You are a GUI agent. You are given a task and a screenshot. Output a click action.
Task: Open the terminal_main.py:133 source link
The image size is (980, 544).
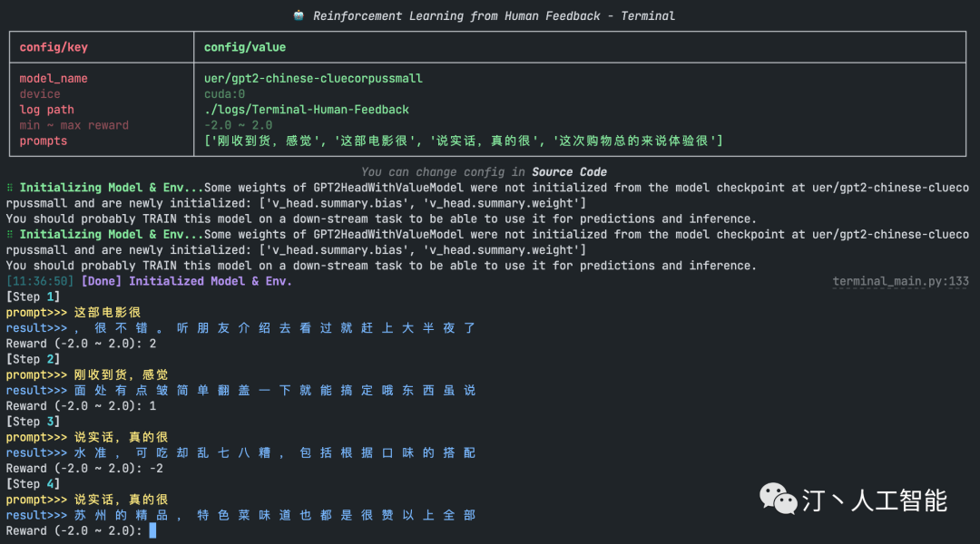[x=900, y=281]
